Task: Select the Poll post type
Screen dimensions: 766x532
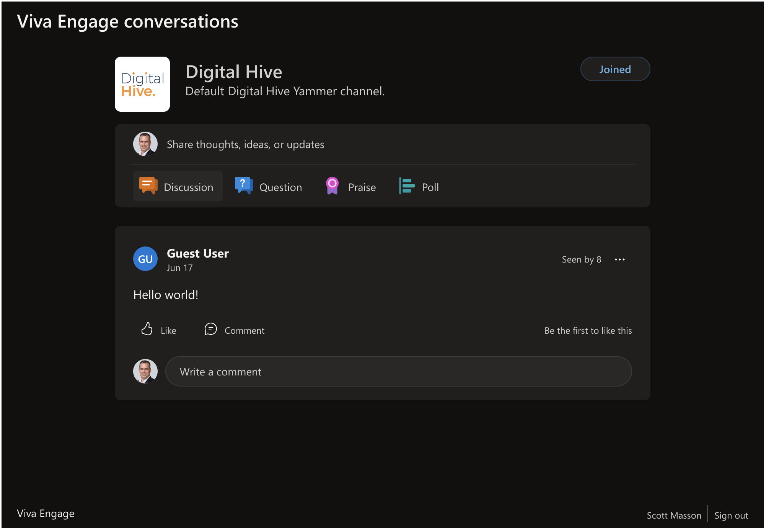Action: click(419, 186)
